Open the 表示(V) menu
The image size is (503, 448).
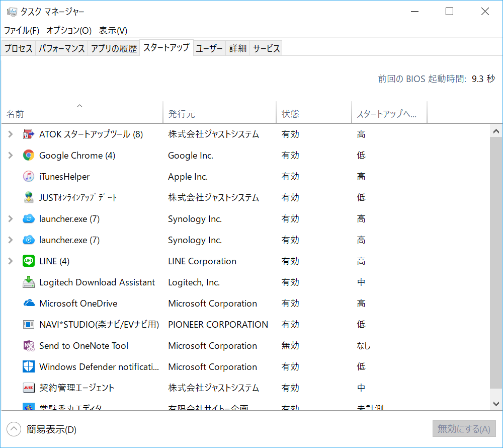pyautogui.click(x=113, y=31)
